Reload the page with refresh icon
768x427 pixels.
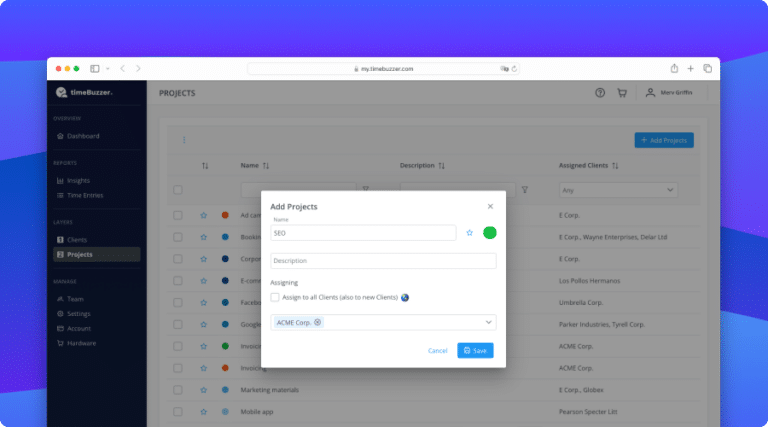tap(514, 69)
